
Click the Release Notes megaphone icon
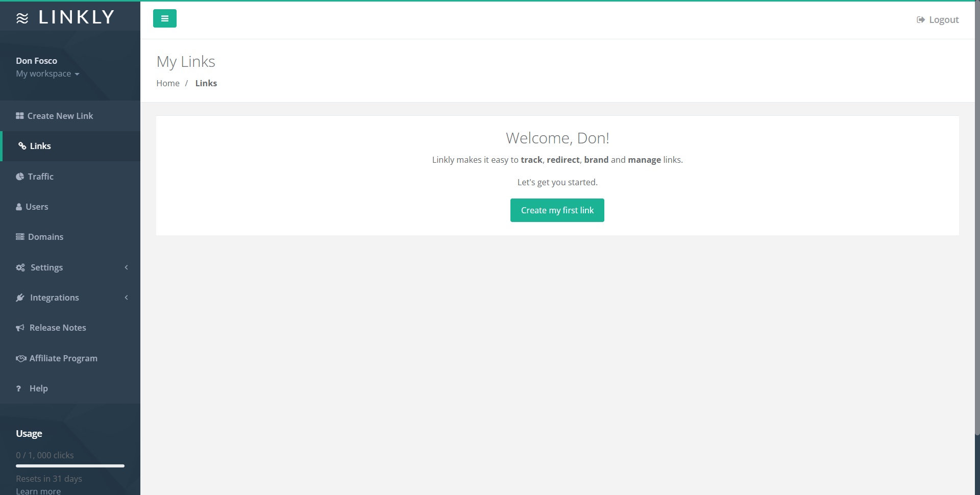coord(20,328)
